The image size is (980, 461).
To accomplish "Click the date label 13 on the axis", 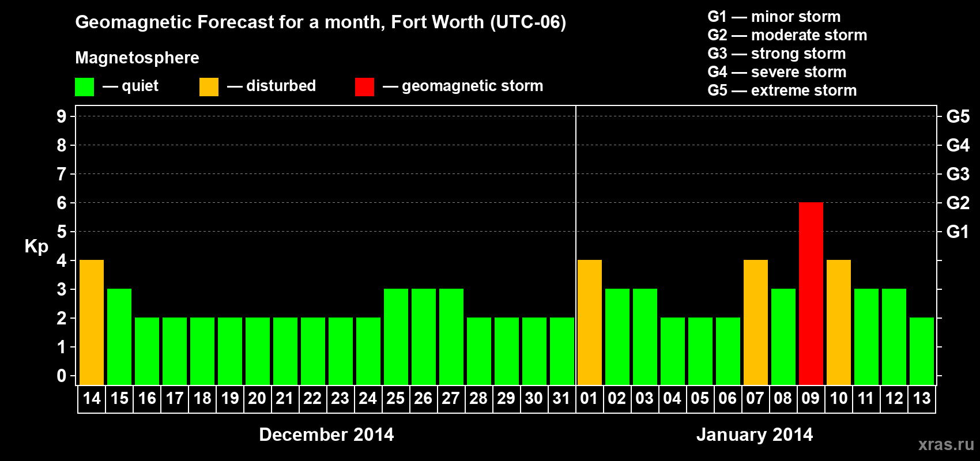I will click(x=922, y=399).
